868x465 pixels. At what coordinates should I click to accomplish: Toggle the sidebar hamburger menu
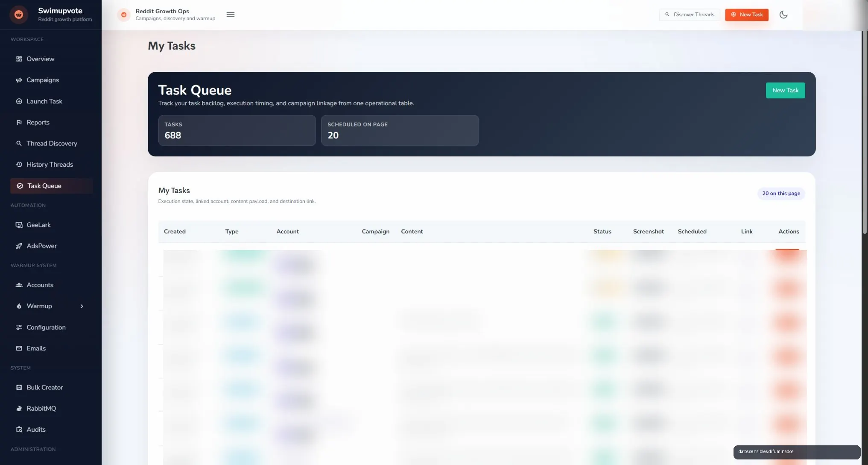click(231, 15)
